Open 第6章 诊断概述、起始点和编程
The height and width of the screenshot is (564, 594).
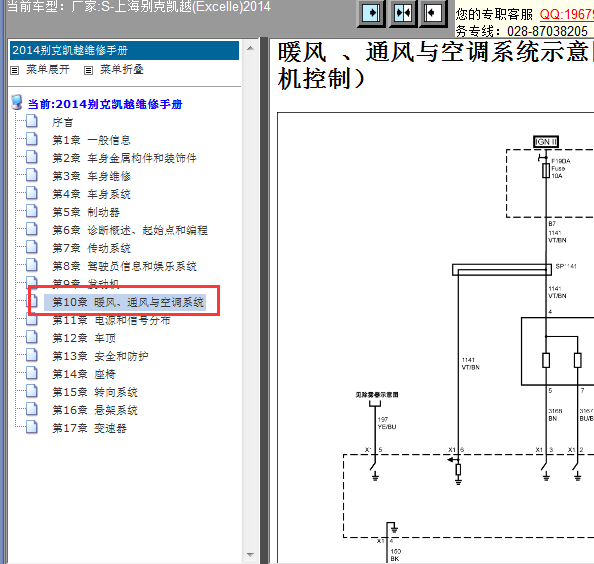click(130, 230)
